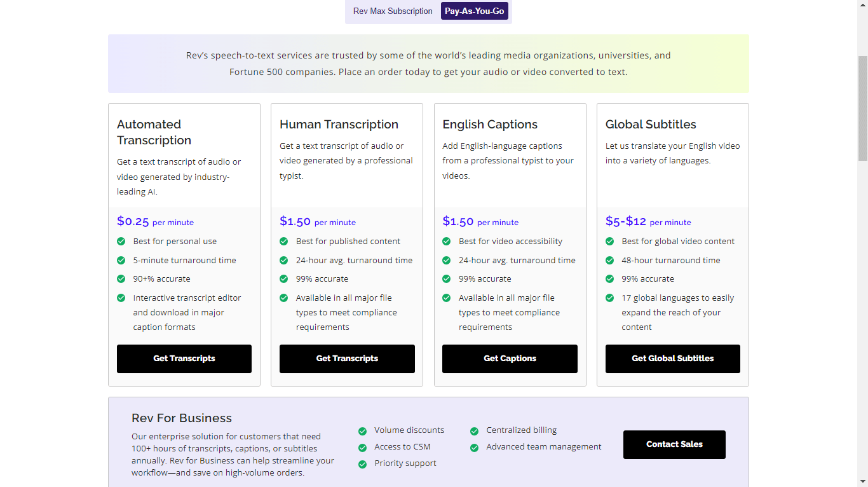The image size is (868, 487).
Task: Click the $0.25 per minute price
Action: [155, 221]
